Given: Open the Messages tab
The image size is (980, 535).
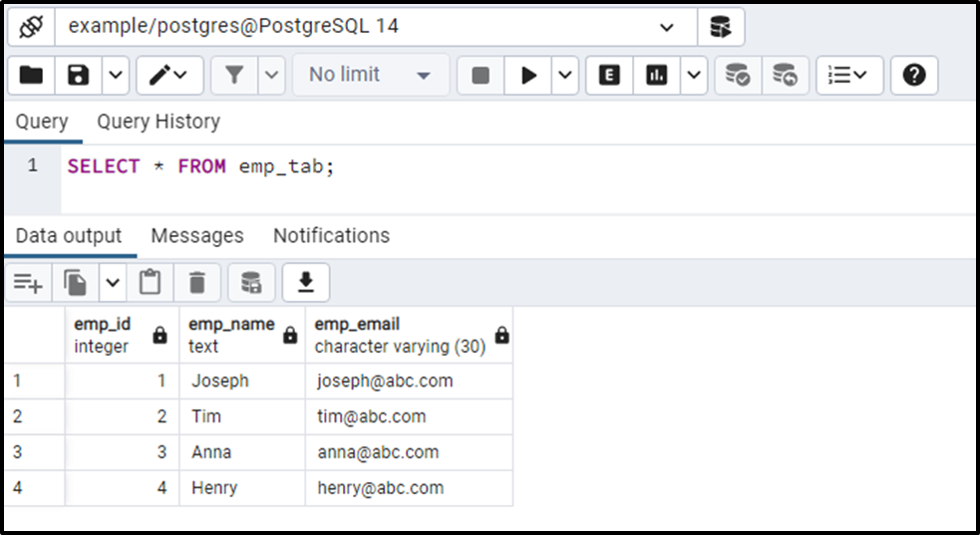Looking at the screenshot, I should 197,236.
